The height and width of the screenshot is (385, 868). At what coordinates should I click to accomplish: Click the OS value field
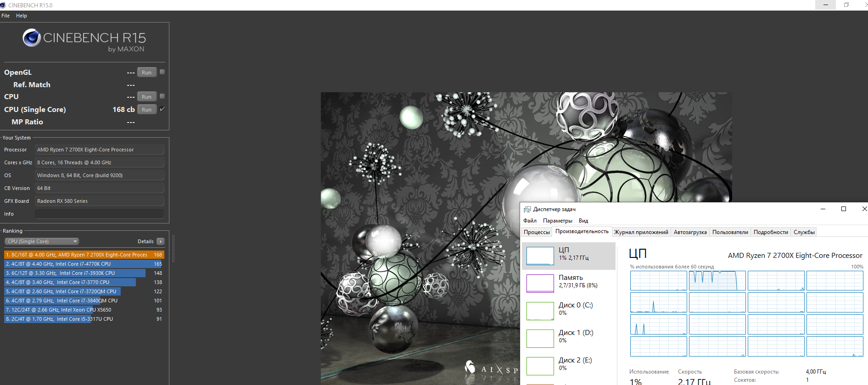tap(100, 175)
